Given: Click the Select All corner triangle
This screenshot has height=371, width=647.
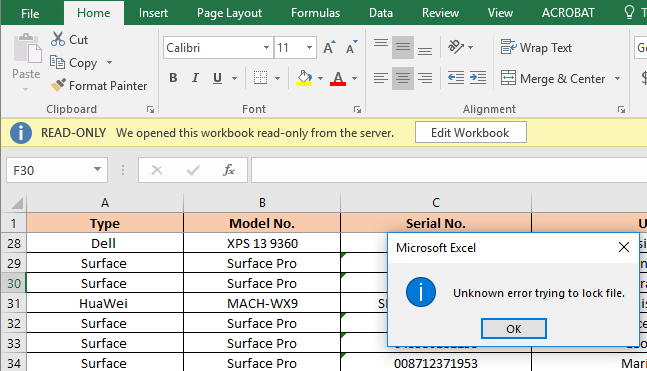Looking at the screenshot, I should click(x=17, y=203).
